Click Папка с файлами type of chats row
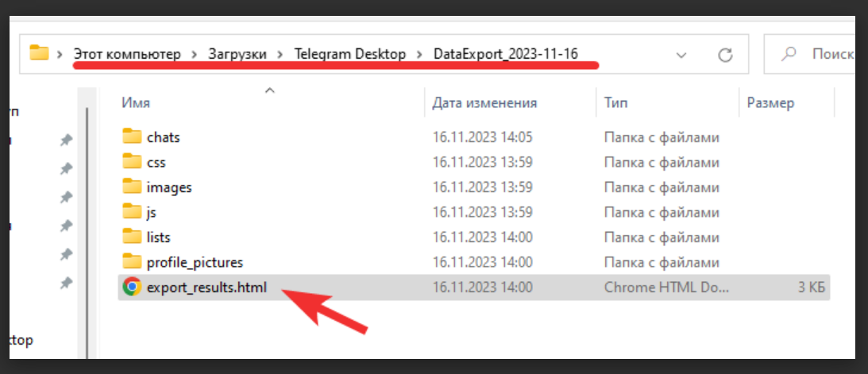Viewport: 868px width, 374px height. pyautogui.click(x=662, y=137)
